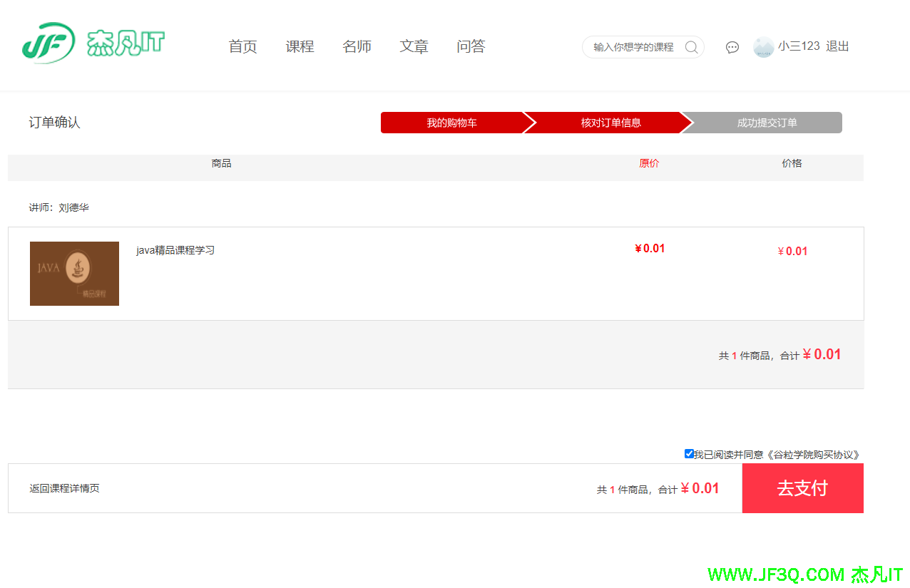Select the 核对订单信息 step
This screenshot has width=910, height=588.
(610, 123)
